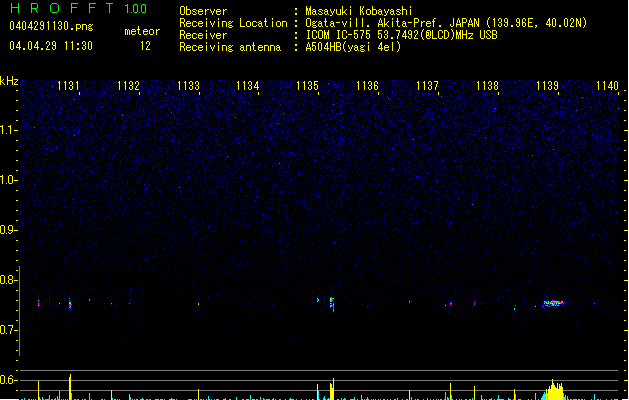
Task: Click the Observer label text
Action: pyautogui.click(x=203, y=11)
